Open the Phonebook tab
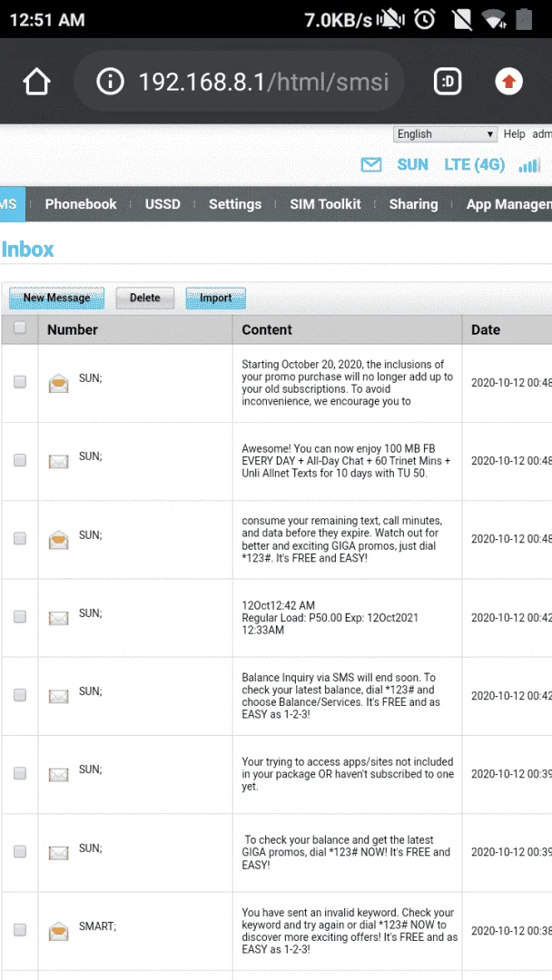This screenshot has height=980, width=552. [81, 204]
